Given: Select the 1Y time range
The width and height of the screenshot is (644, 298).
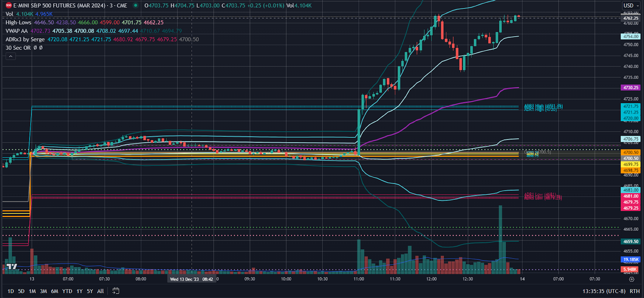Looking at the screenshot, I should [x=79, y=291].
